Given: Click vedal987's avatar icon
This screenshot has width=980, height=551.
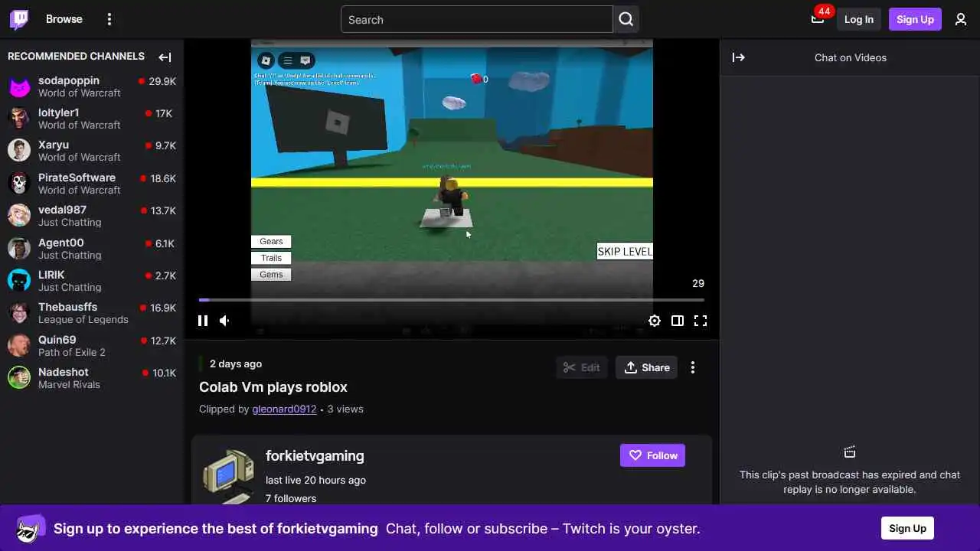Looking at the screenshot, I should pos(19,216).
